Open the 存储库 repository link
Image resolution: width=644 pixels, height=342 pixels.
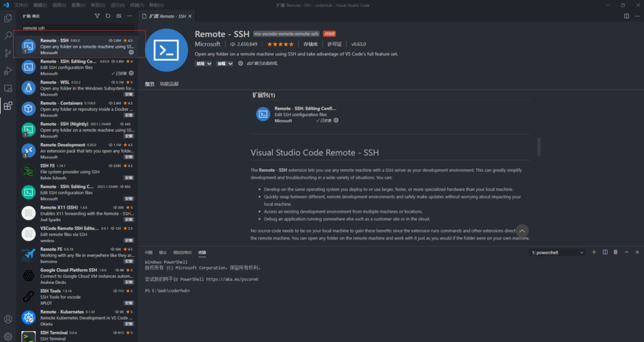point(310,44)
